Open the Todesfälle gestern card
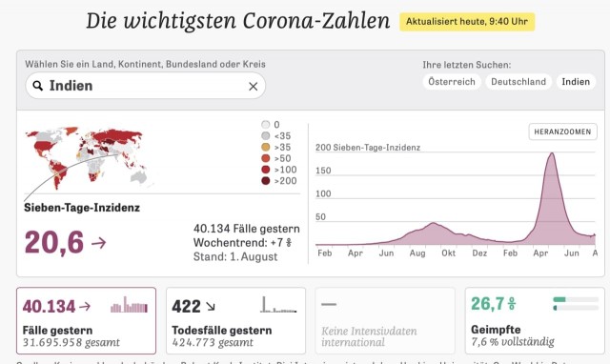The height and width of the screenshot is (364, 610). pos(235,320)
